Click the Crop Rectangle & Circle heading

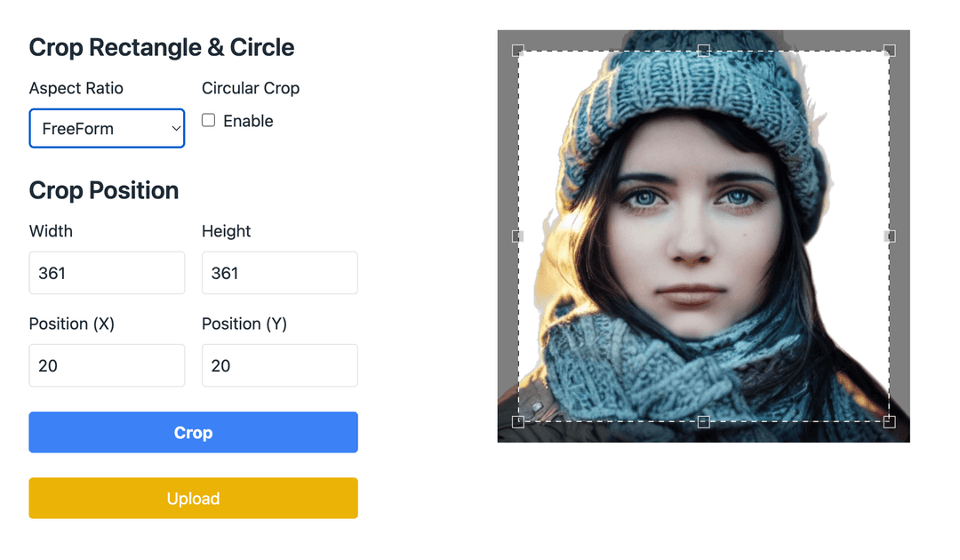(x=162, y=47)
